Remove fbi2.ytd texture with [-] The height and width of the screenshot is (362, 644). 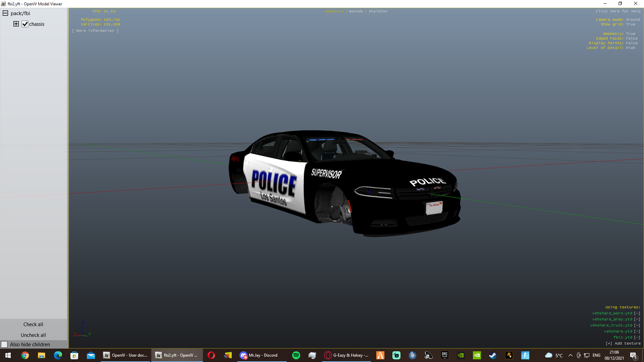(x=637, y=337)
